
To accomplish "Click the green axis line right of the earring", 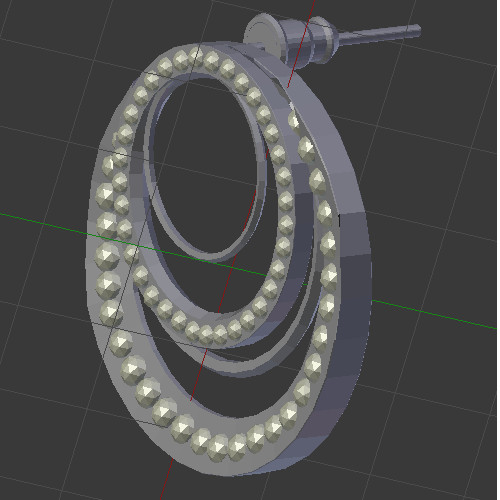I will (x=433, y=314).
